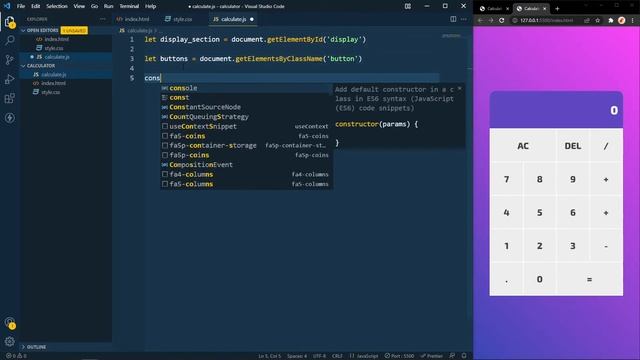Open browser extensions puzzle icon
The image size is (640, 360).
coord(611,20)
